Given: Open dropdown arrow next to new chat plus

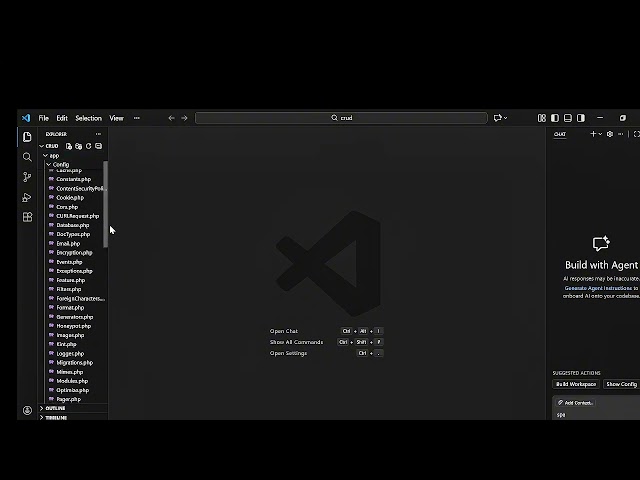Looking at the screenshot, I should [x=600, y=134].
